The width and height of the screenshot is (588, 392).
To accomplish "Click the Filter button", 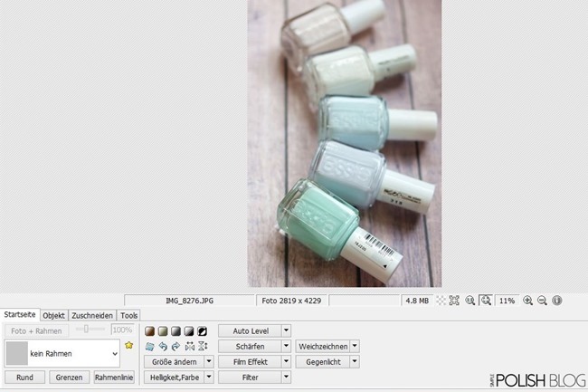I will coord(250,377).
